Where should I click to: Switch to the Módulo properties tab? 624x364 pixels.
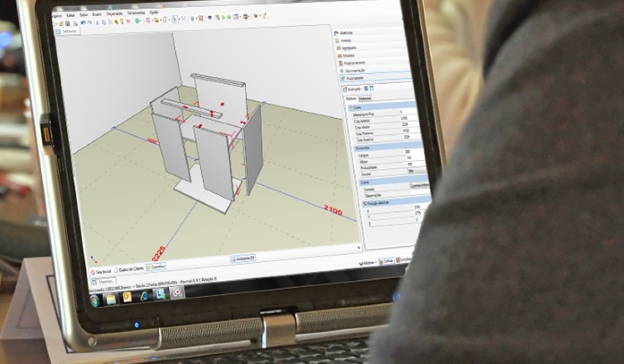pyautogui.click(x=351, y=98)
